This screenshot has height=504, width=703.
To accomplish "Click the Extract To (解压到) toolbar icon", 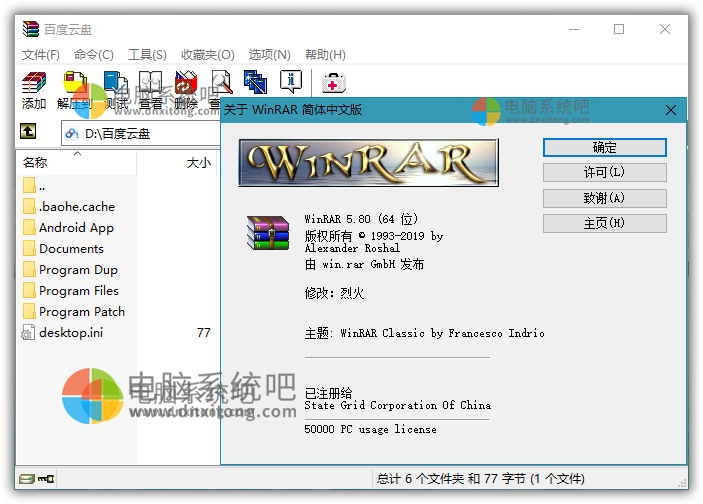I will (x=74, y=83).
